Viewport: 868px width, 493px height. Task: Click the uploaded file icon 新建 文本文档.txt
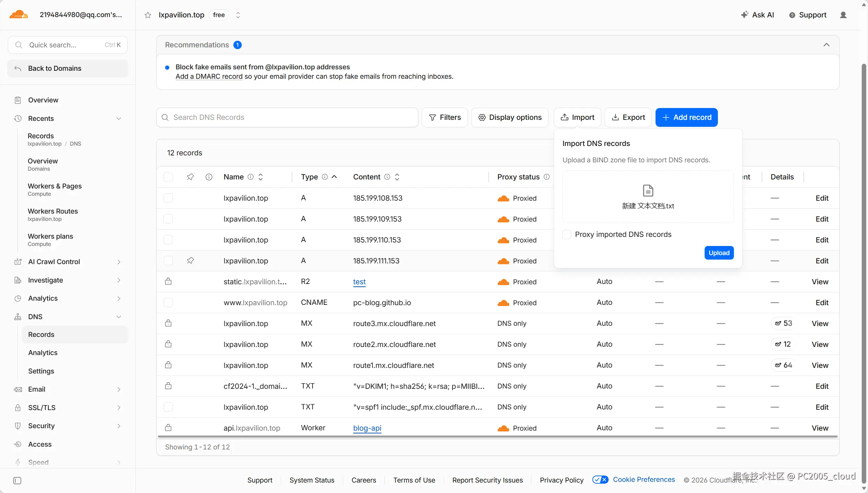pyautogui.click(x=648, y=191)
